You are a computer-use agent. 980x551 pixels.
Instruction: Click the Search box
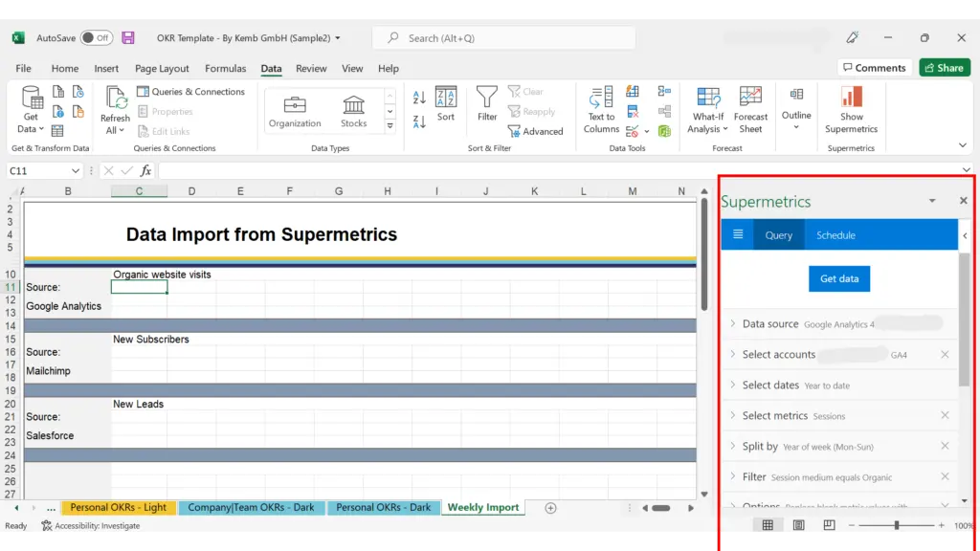(x=503, y=38)
